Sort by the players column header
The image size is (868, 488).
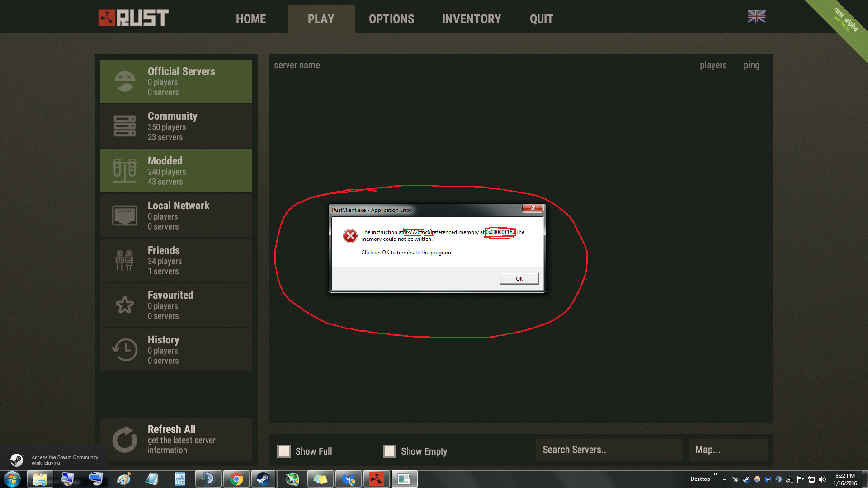(x=713, y=65)
